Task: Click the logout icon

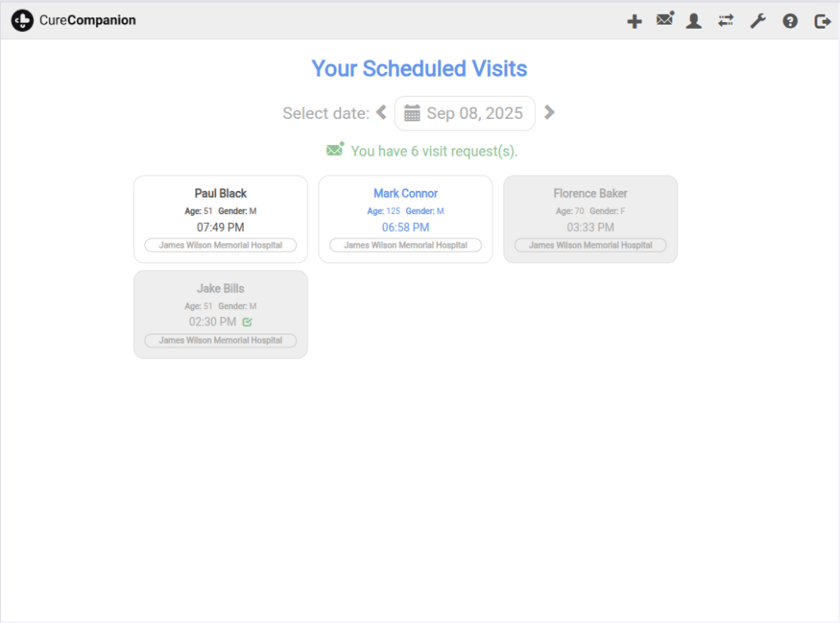Action: (x=822, y=21)
